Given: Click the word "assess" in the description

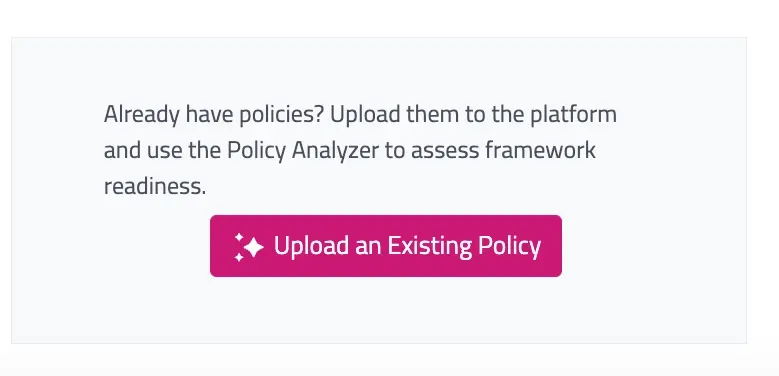Looking at the screenshot, I should click(x=445, y=151).
